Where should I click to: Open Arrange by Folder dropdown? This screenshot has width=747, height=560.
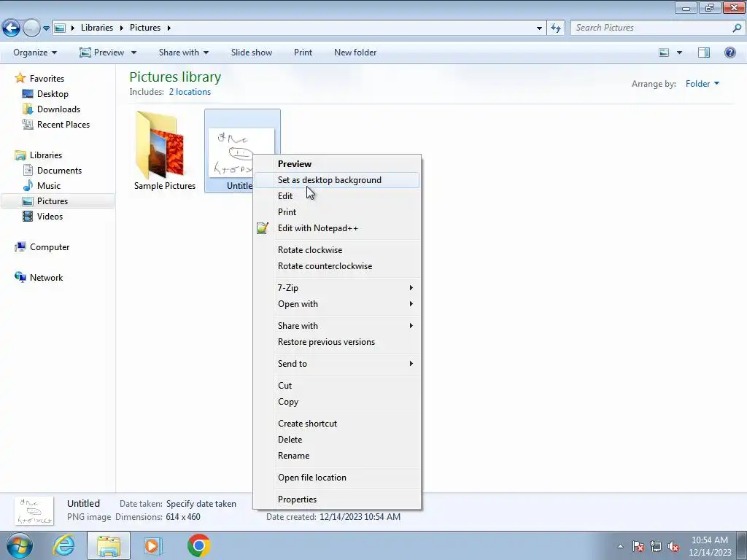click(x=703, y=84)
